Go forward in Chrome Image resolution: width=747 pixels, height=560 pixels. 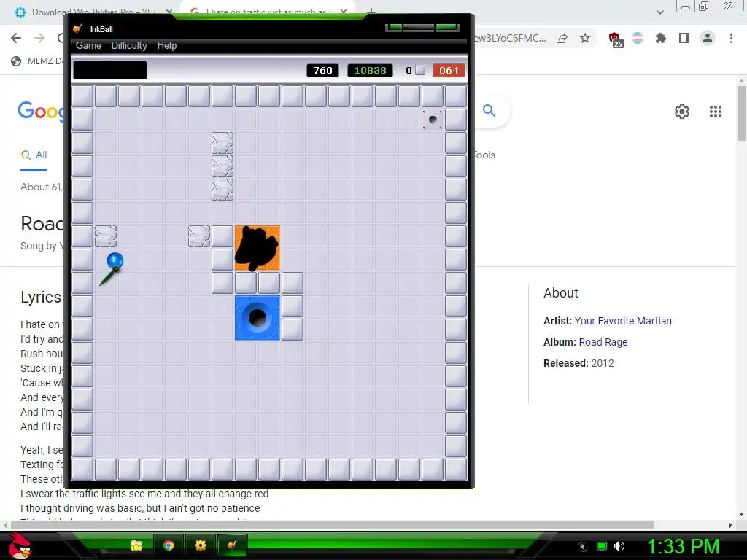tap(39, 38)
